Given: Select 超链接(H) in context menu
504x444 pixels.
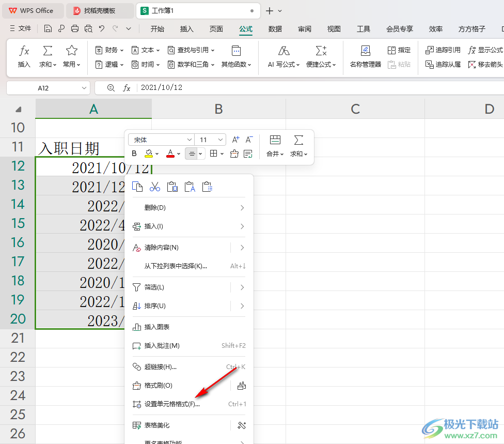Looking at the screenshot, I should point(189,367).
